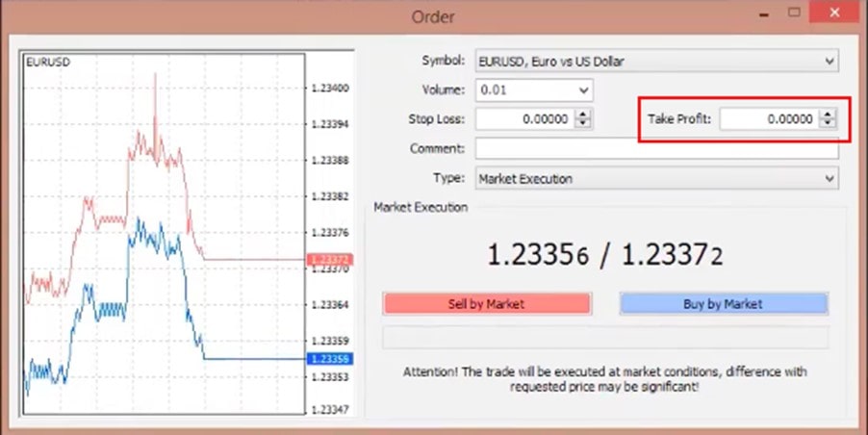Click the 1.23364 price axis label
This screenshot has width=868, height=435.
pyautogui.click(x=330, y=305)
